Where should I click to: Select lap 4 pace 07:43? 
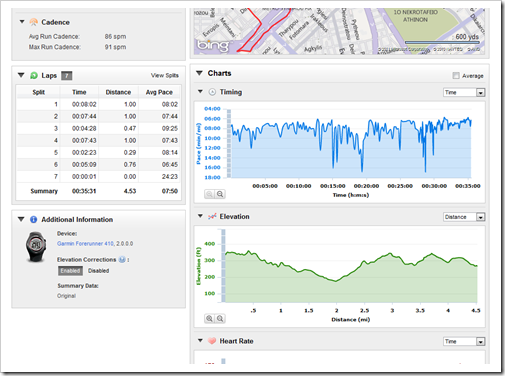click(x=170, y=140)
